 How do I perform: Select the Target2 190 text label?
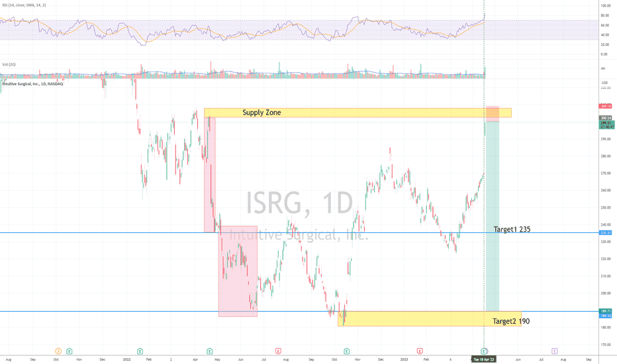pyautogui.click(x=511, y=322)
